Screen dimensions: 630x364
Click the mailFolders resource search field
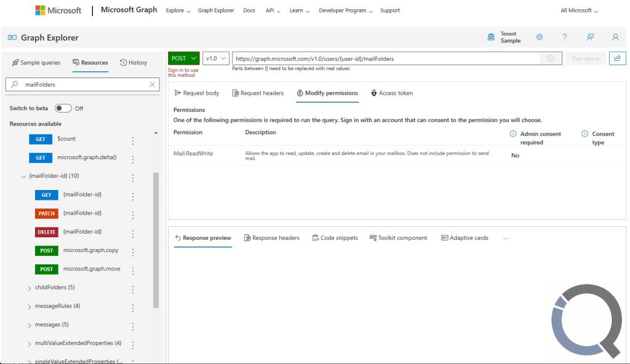point(82,84)
